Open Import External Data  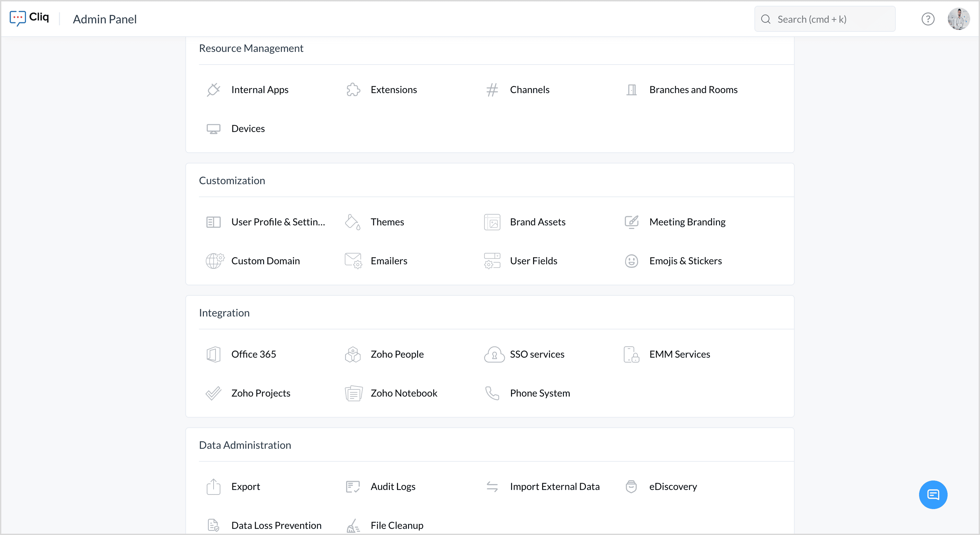click(555, 487)
